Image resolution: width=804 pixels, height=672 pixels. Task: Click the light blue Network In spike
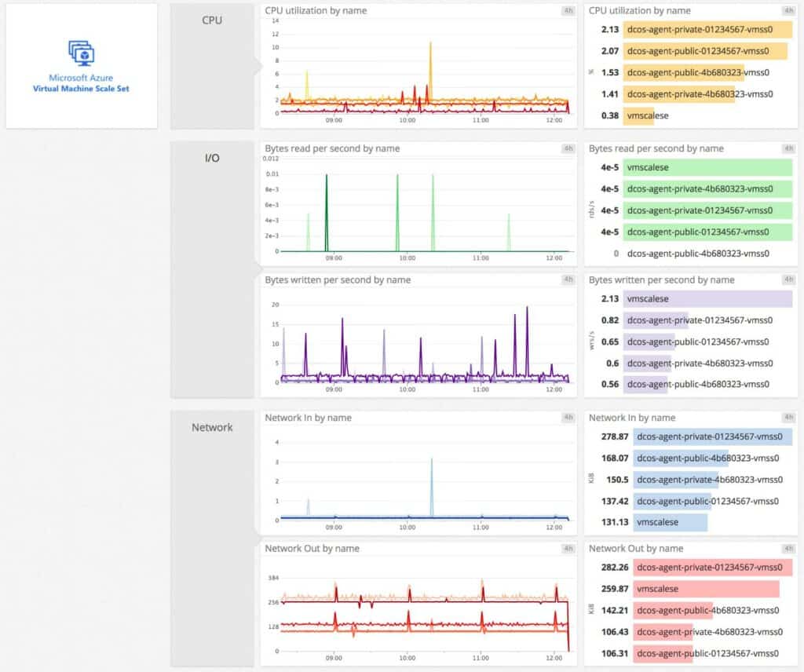coord(432,487)
